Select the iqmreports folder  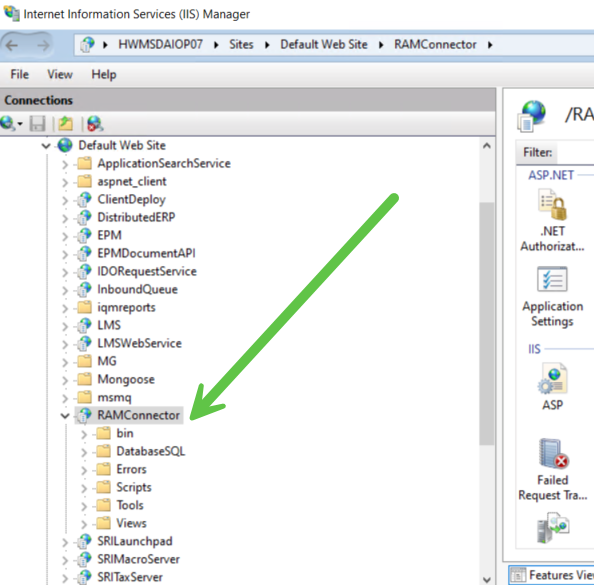point(126,307)
